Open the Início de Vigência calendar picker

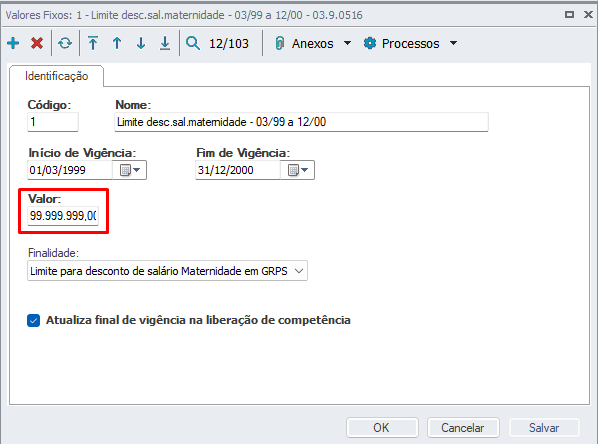[x=130, y=170]
